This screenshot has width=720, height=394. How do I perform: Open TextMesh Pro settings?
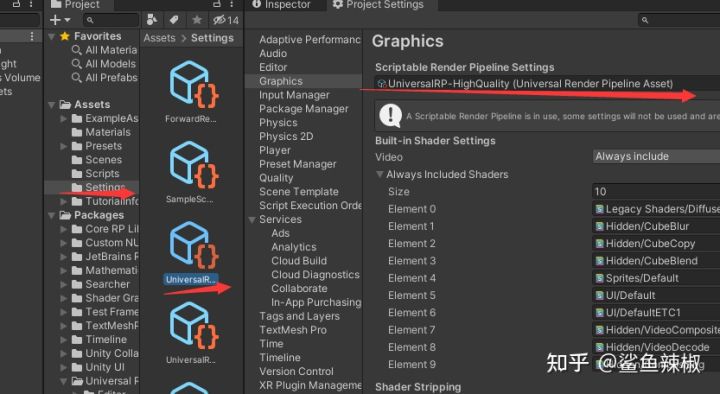pos(293,330)
